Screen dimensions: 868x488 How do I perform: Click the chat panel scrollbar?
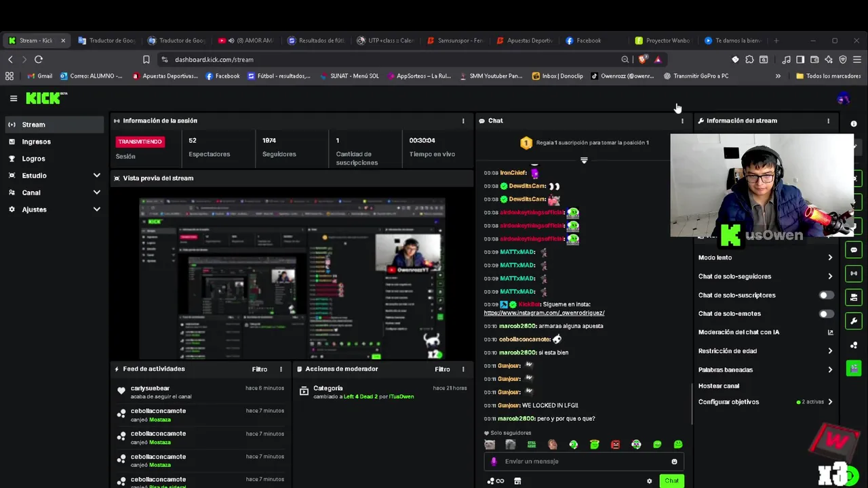coord(691,404)
